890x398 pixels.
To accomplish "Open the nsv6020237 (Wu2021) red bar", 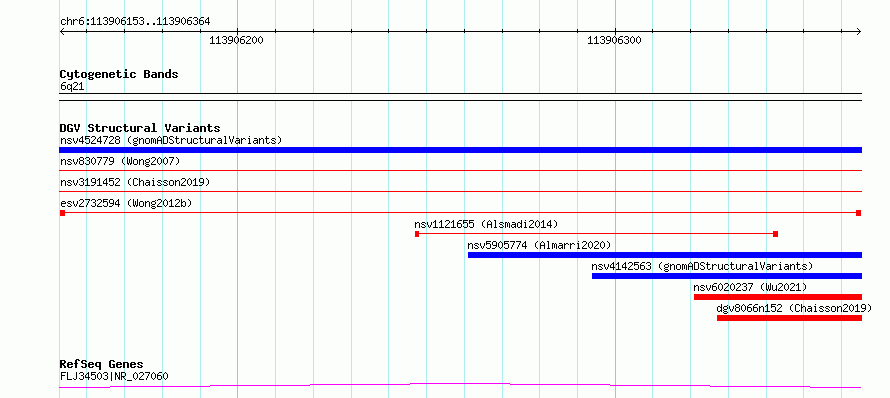I will (778, 297).
